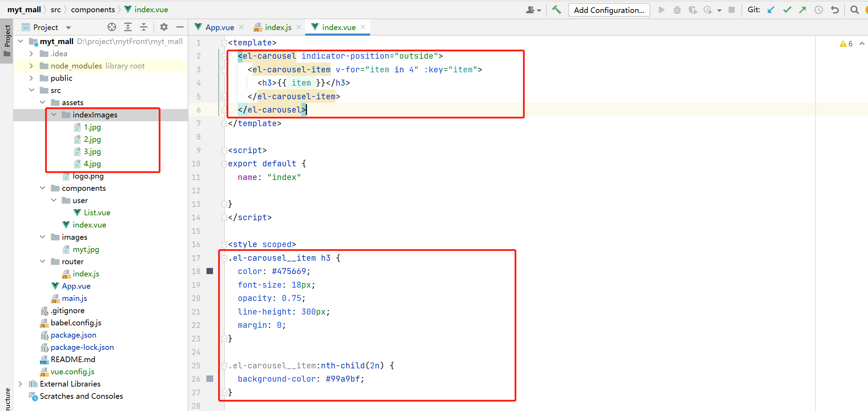The image size is (868, 411).
Task: Toggle the Project tool window side tab
Action: 7,41
